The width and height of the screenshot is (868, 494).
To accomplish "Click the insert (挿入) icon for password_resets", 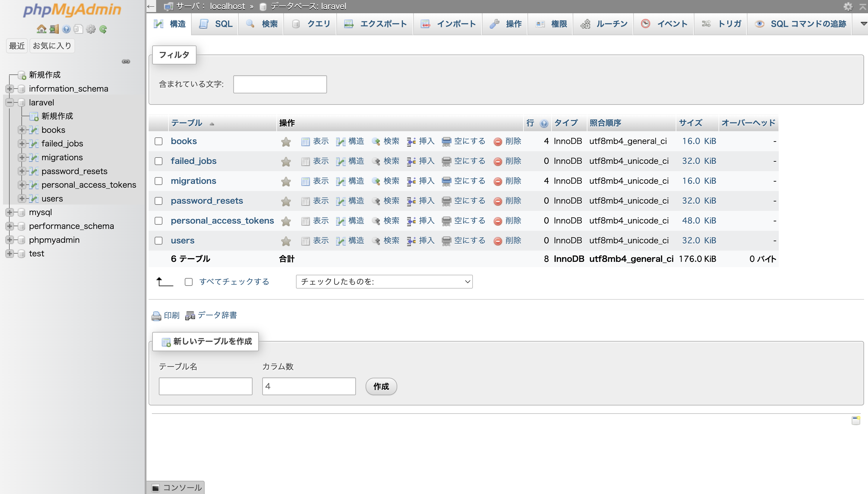I will pos(411,201).
